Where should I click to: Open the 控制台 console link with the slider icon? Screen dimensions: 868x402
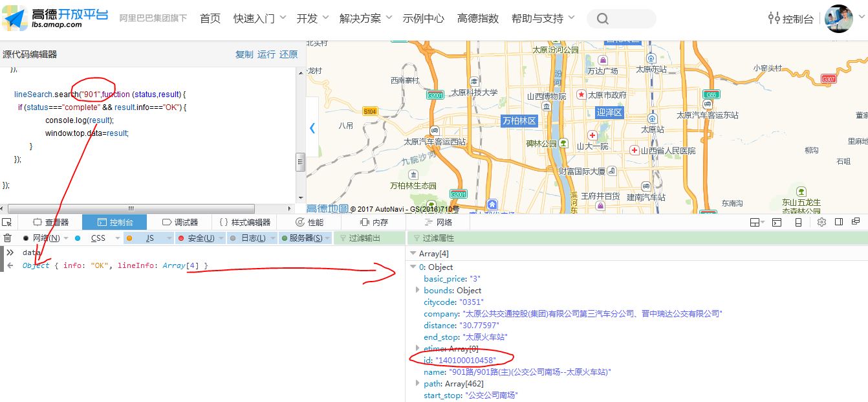coord(790,19)
